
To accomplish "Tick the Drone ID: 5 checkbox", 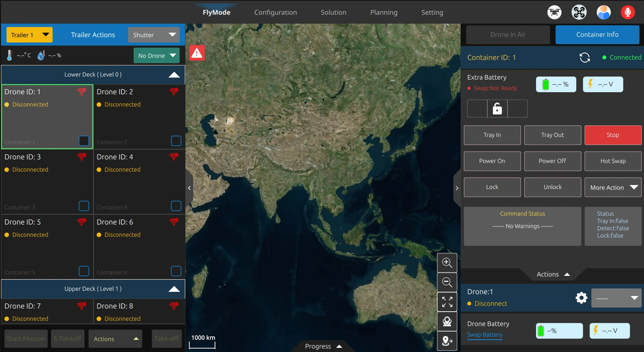I will [x=84, y=271].
